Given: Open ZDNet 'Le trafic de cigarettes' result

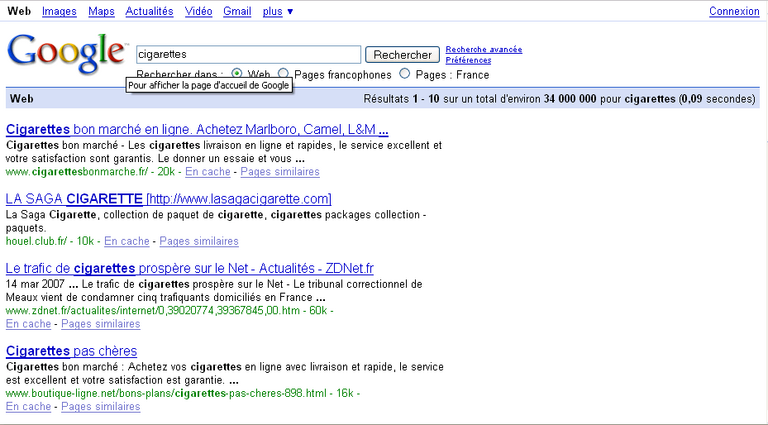Looking at the screenshot, I should [190, 269].
